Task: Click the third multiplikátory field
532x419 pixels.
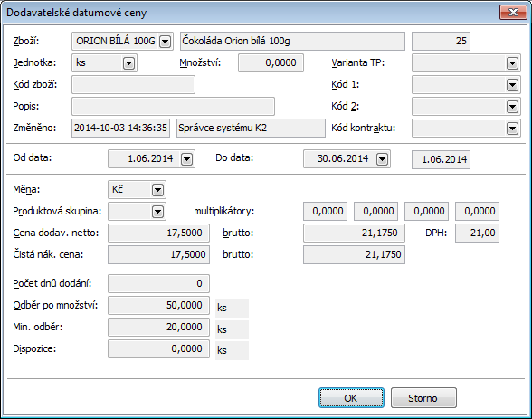Action: tap(426, 211)
